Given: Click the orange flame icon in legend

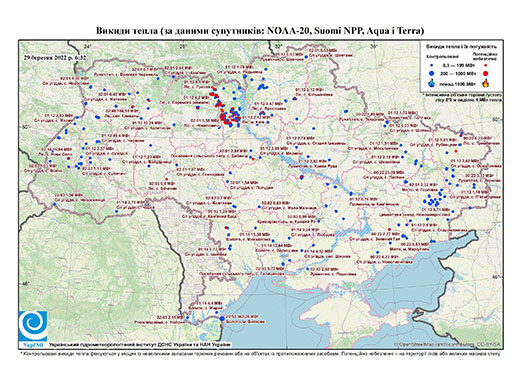Looking at the screenshot, I should tap(486, 83).
